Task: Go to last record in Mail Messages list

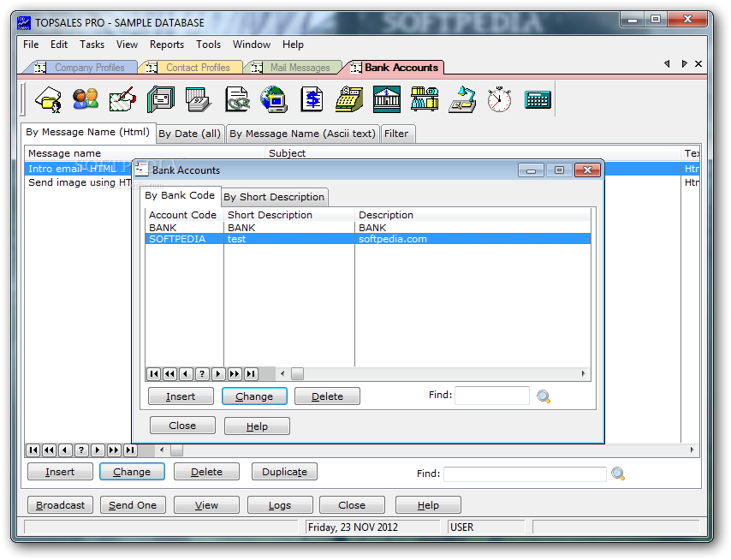Action: 130,450
